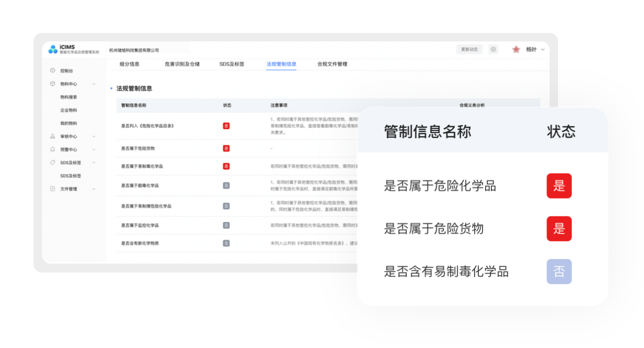
Task: Open 物料搜索 in the sidebar
Action: click(x=69, y=97)
